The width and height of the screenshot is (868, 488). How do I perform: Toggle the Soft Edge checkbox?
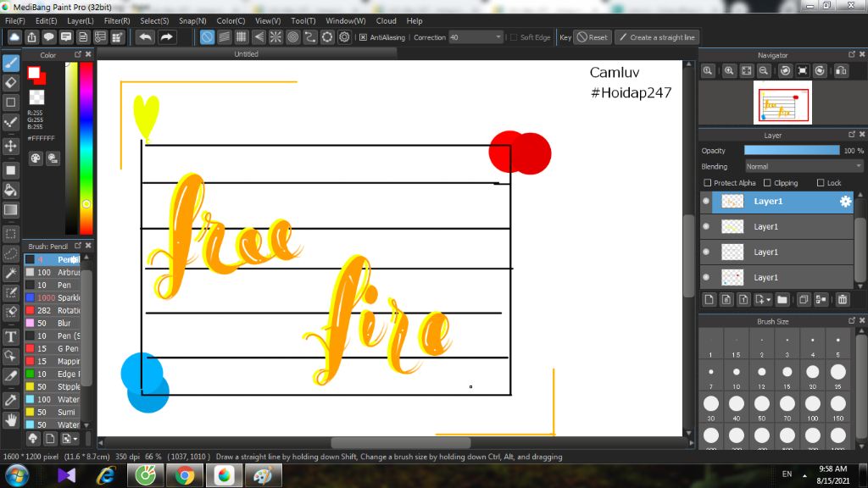pyautogui.click(x=514, y=37)
